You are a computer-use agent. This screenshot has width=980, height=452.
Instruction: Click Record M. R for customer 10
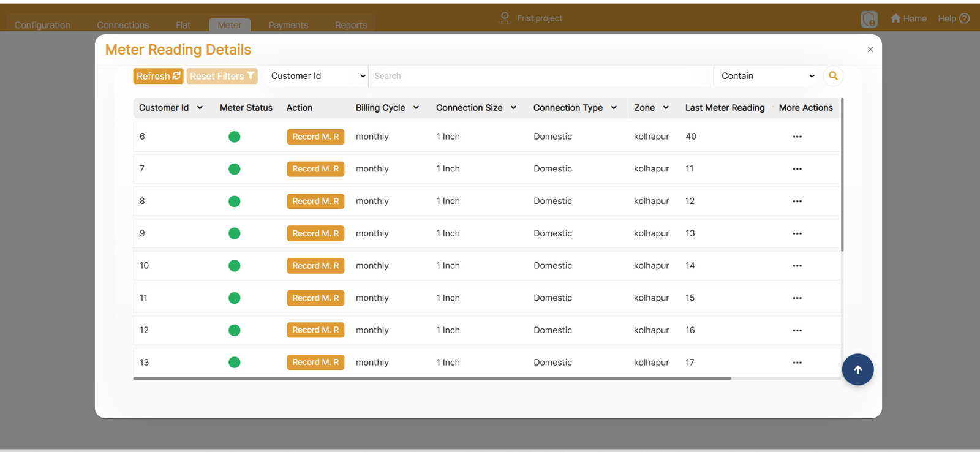(x=315, y=266)
